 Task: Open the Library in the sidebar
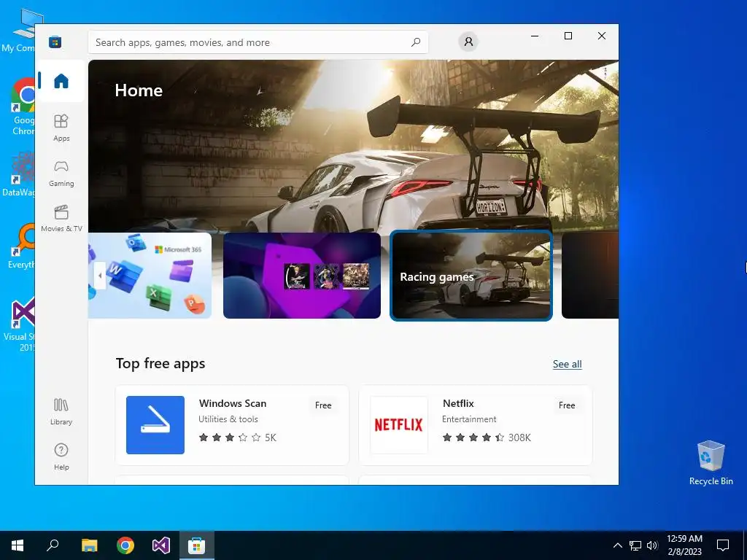61,411
